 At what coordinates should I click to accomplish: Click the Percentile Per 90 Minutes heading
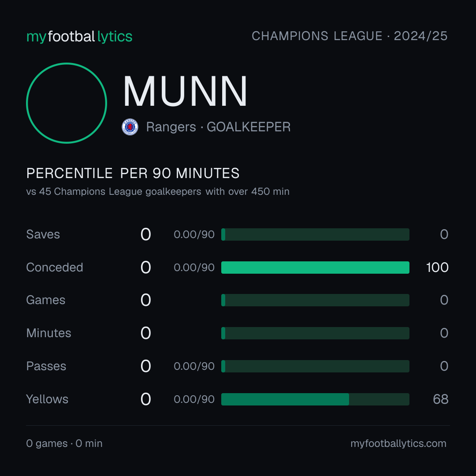133,173
